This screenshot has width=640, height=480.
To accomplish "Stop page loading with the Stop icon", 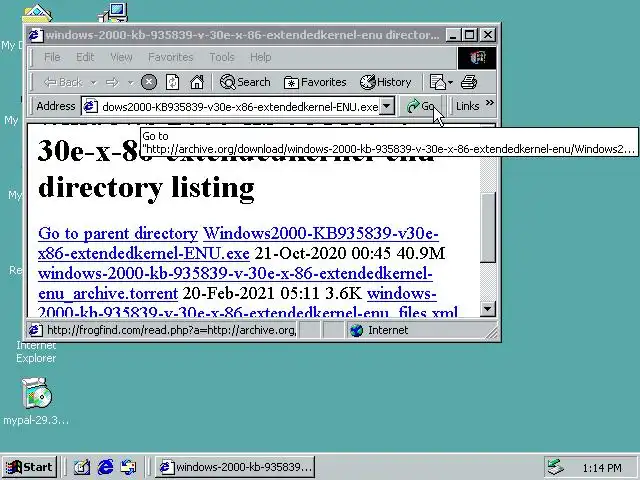I will 149,82.
